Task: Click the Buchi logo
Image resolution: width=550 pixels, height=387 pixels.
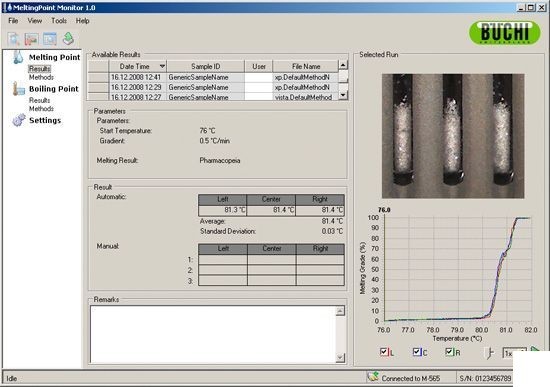Action: pyautogui.click(x=504, y=32)
